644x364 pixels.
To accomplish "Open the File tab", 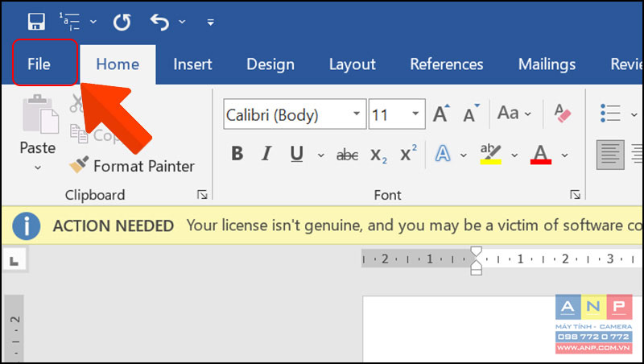I will click(39, 64).
